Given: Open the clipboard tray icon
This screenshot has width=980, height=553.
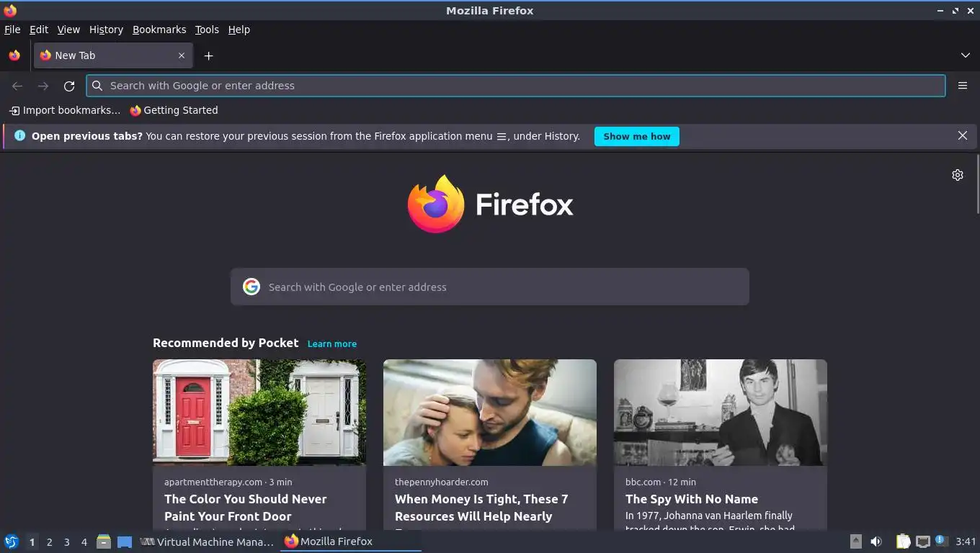Looking at the screenshot, I should (903, 541).
